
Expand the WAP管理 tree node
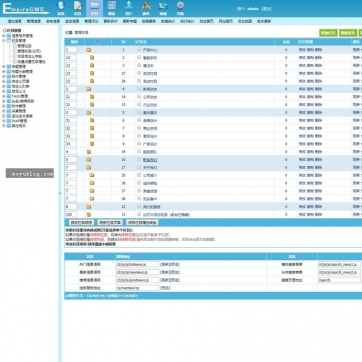pyautogui.click(x=4, y=121)
